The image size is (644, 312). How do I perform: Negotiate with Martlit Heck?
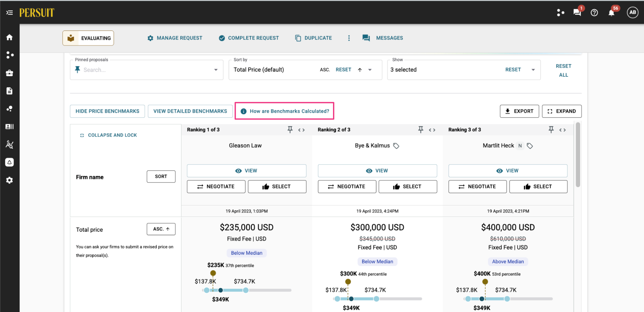[x=477, y=186]
